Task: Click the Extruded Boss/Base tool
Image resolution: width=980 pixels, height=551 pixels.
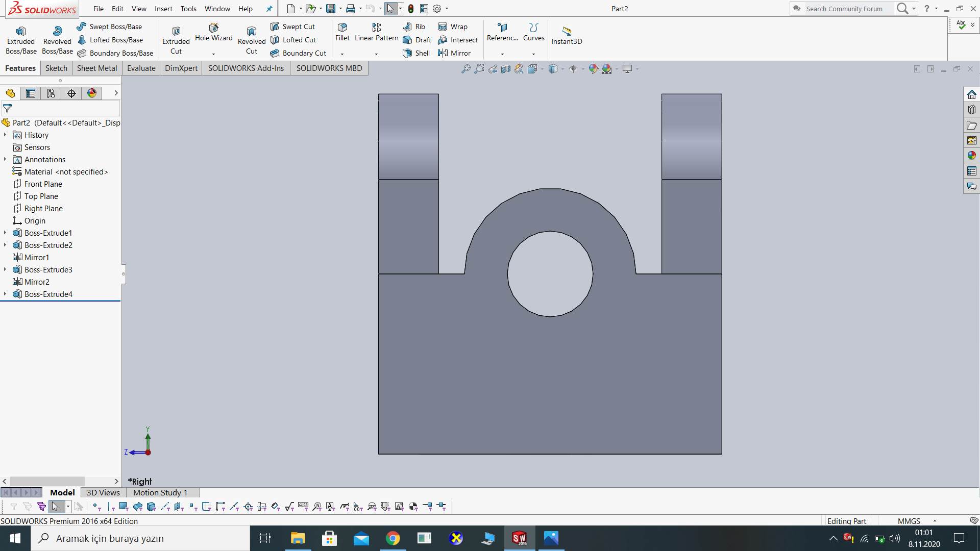Action: click(x=21, y=37)
